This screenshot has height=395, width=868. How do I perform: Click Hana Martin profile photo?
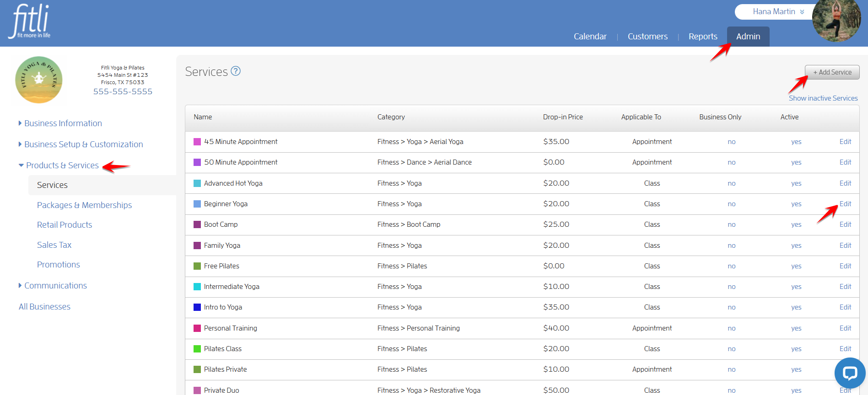point(836,20)
